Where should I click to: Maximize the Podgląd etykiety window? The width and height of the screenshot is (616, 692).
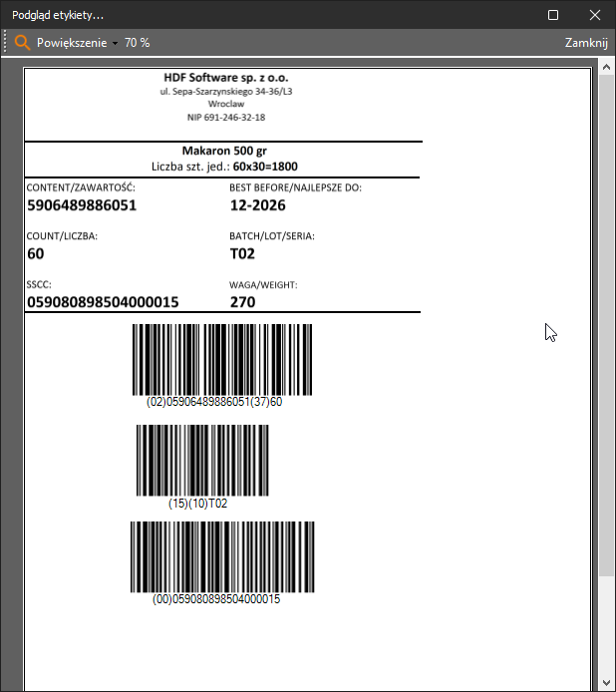coord(553,15)
